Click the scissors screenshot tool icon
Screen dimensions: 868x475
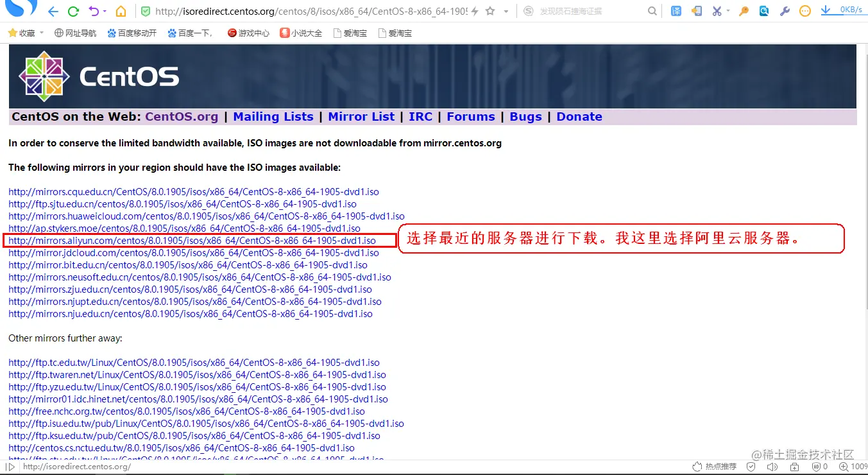pos(717,11)
